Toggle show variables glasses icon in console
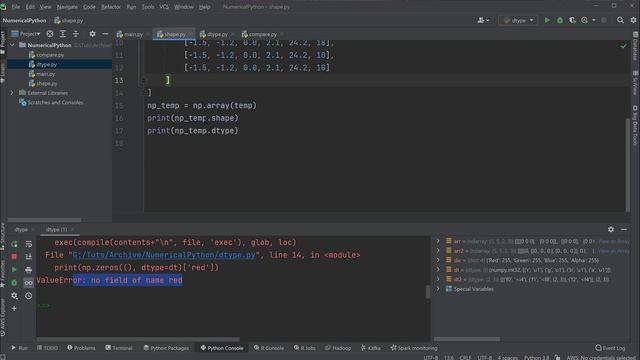 coord(29,282)
